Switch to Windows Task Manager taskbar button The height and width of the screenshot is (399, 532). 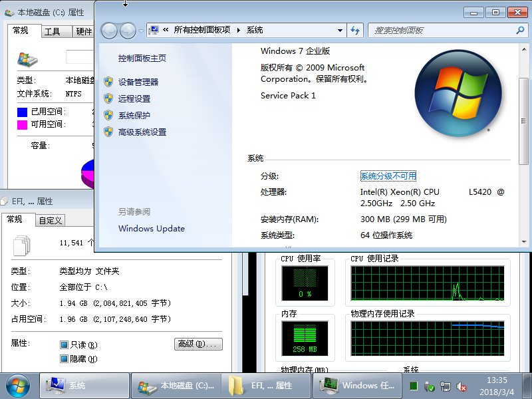(x=357, y=386)
